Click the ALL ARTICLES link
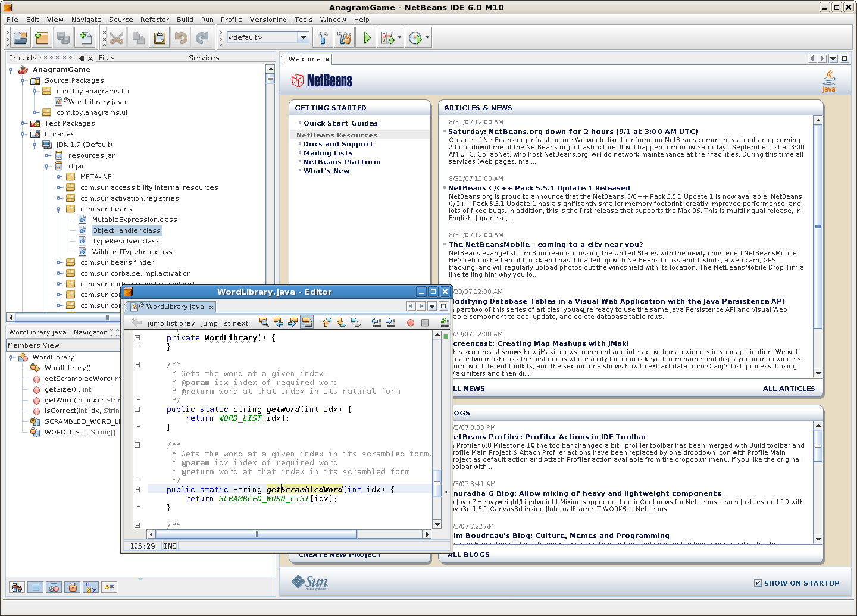The image size is (857, 616). (x=789, y=389)
